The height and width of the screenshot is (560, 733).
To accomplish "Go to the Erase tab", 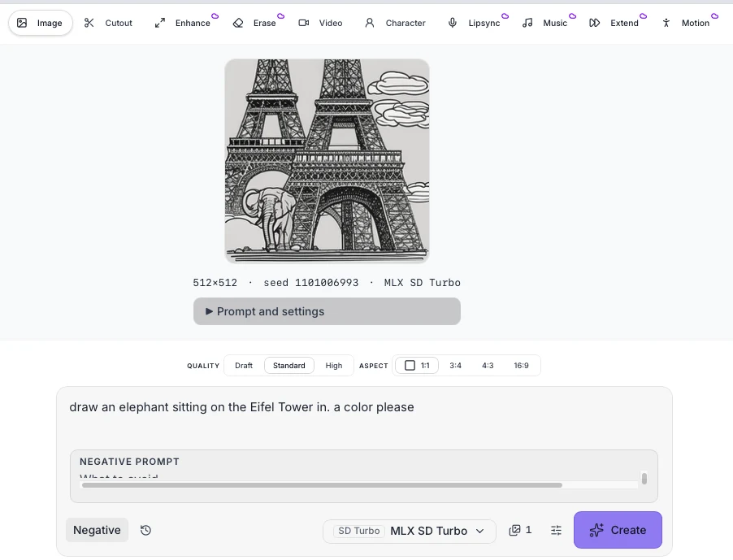I will (x=254, y=23).
